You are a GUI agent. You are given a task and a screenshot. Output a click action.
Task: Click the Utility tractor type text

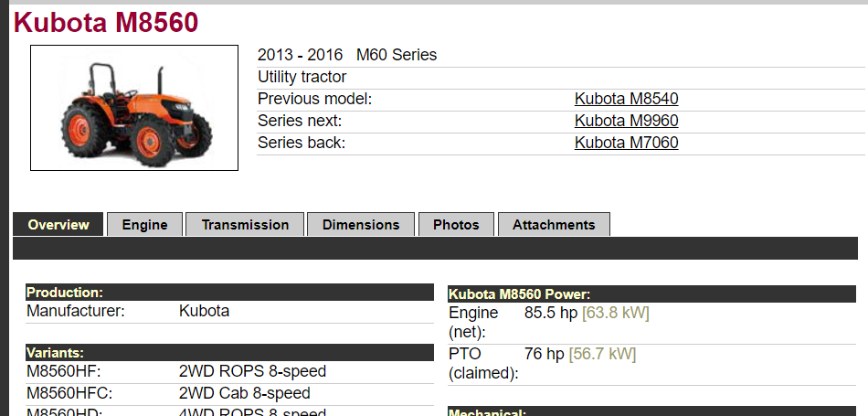[302, 77]
